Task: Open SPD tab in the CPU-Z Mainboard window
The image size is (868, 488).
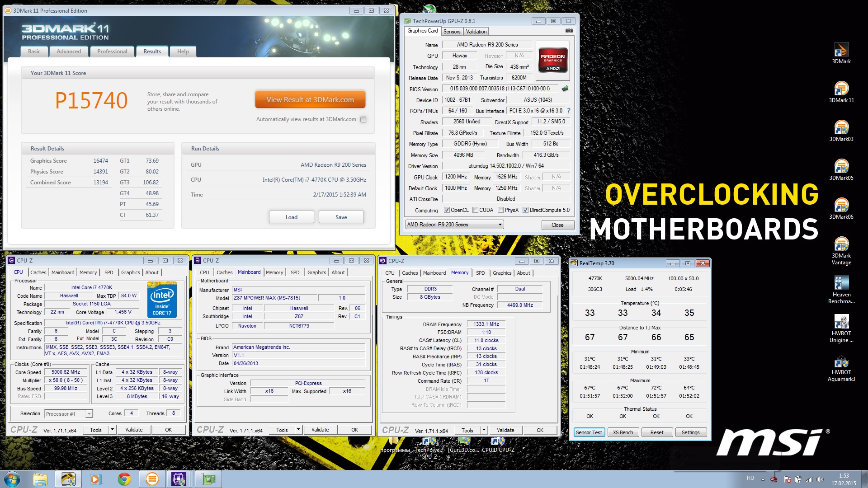Action: point(295,272)
